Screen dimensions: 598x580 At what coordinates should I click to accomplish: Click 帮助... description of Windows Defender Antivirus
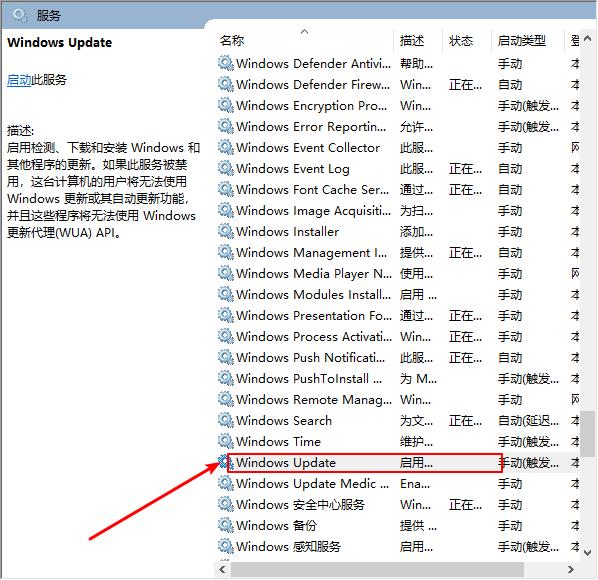pos(416,64)
